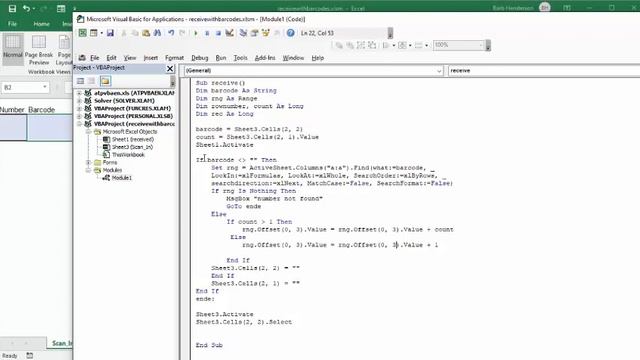Select Normal workbook view in Excel
This screenshot has height=360, width=640.
pyautogui.click(x=13, y=49)
